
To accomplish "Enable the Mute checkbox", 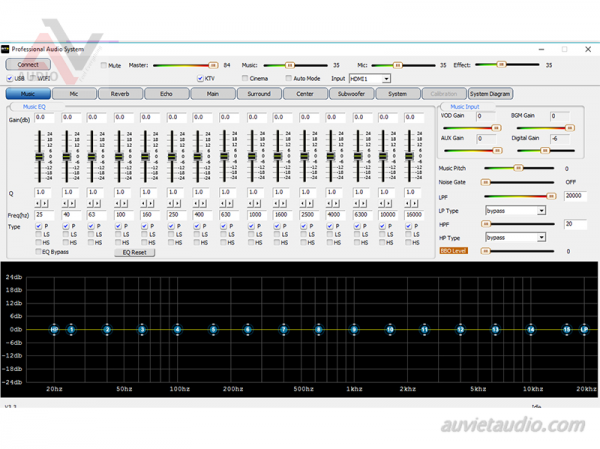I will (x=104, y=65).
